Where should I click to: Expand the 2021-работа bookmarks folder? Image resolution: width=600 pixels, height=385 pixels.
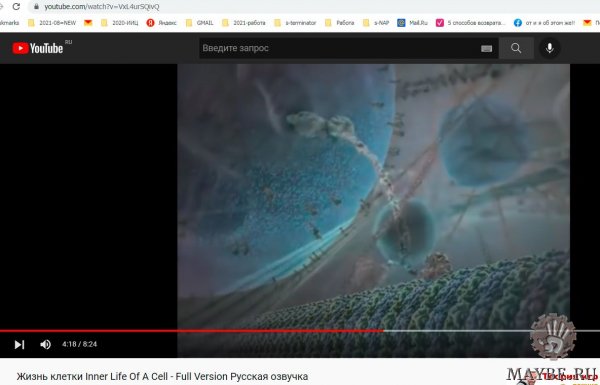point(243,23)
